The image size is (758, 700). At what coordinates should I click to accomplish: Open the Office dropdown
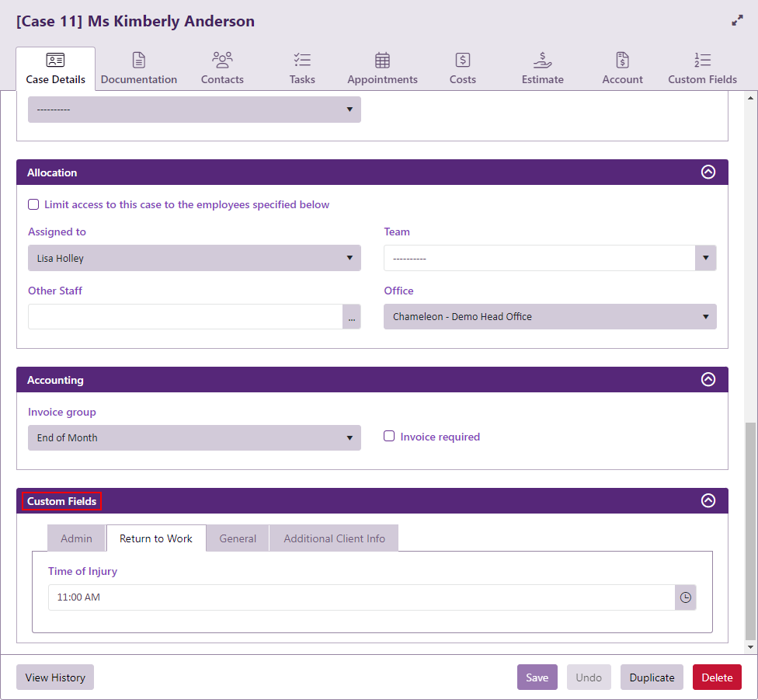(x=550, y=317)
